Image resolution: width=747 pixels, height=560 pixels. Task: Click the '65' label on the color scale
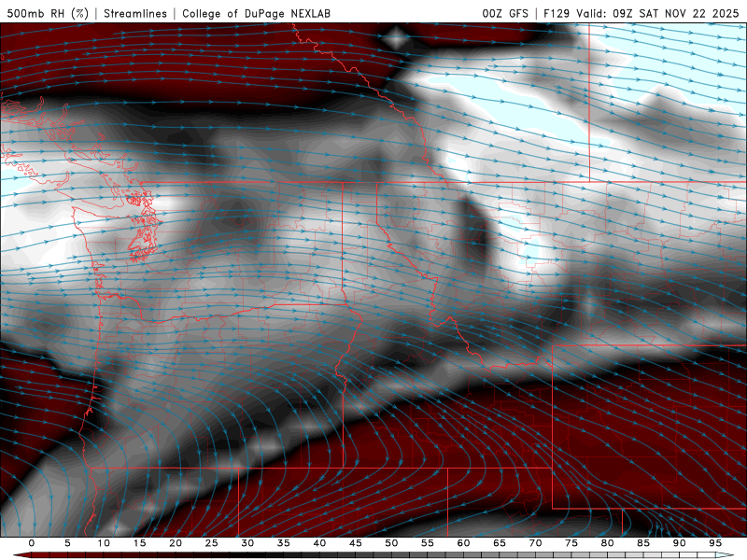(500, 543)
